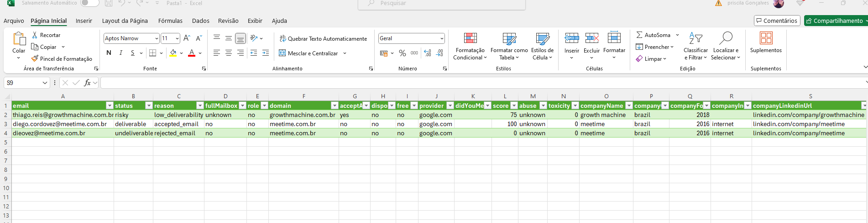
Task: Switch to Layout da Página tab
Action: 125,21
